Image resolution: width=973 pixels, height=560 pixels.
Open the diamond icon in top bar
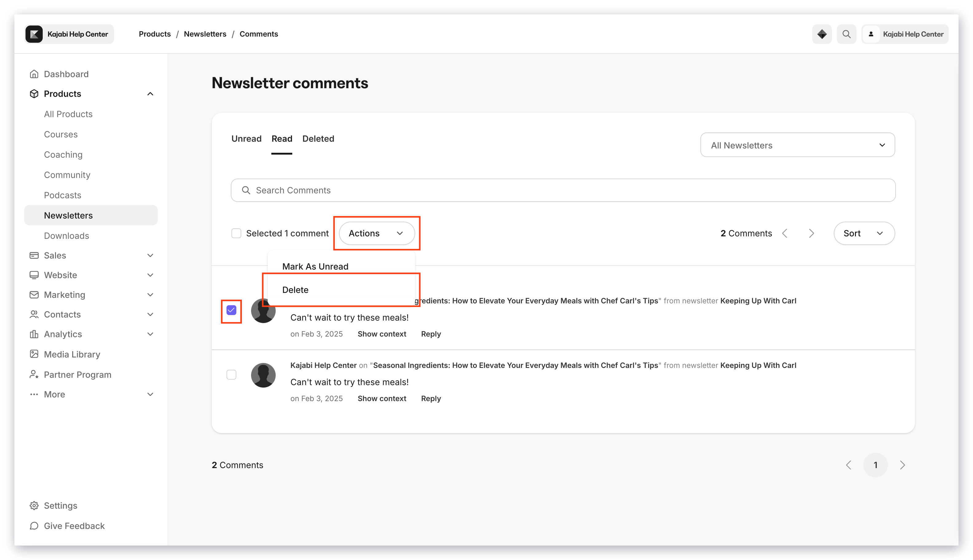[x=821, y=34]
